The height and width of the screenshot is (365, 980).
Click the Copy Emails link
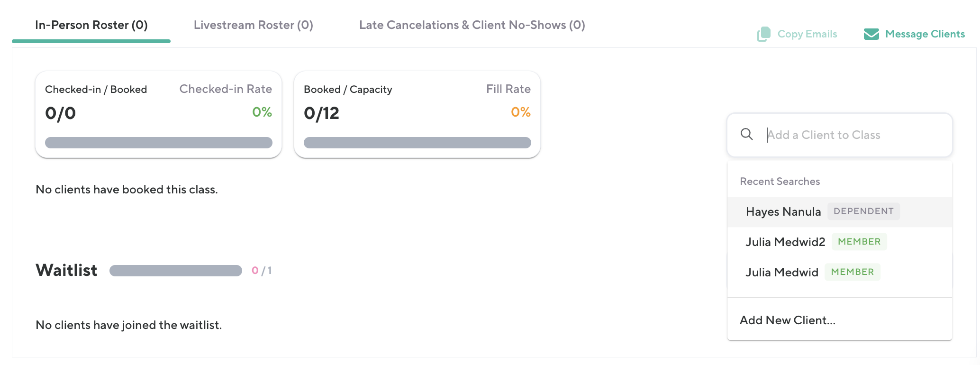point(807,34)
